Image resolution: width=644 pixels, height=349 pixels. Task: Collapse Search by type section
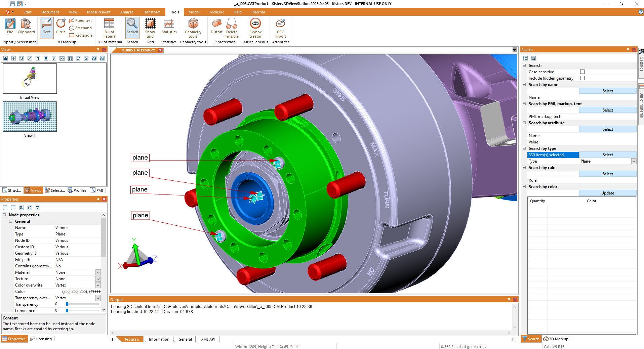point(524,148)
